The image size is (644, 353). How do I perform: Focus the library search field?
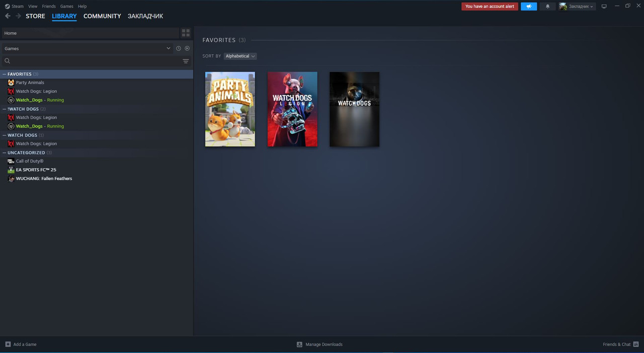[x=91, y=61]
